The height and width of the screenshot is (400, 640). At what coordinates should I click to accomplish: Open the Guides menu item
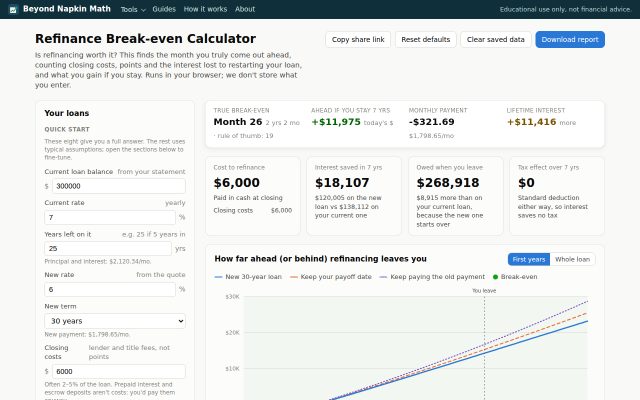(x=164, y=9)
